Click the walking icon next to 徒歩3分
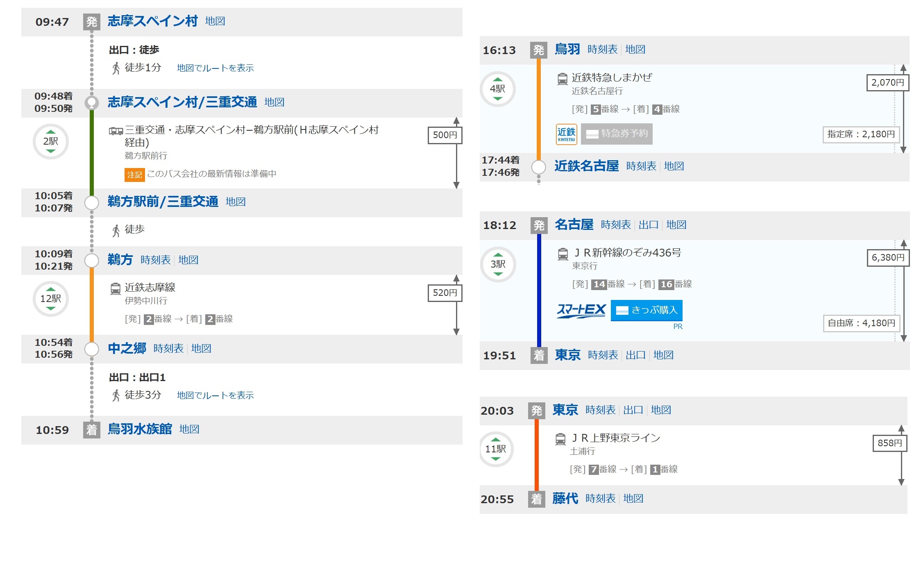912x588 pixels. click(x=116, y=395)
